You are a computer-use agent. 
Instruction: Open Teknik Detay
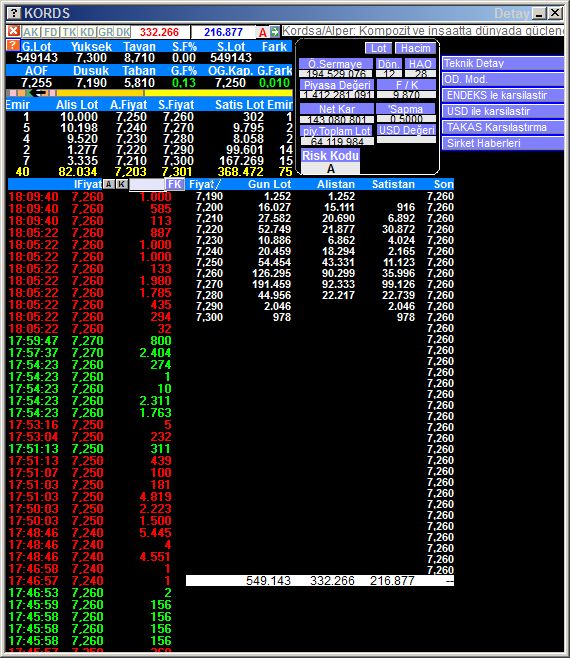coord(503,63)
